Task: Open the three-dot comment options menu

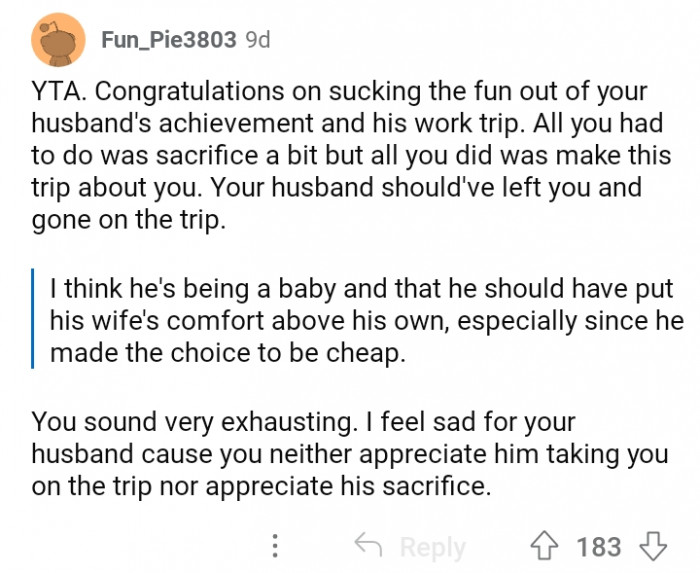Action: pos(276,546)
